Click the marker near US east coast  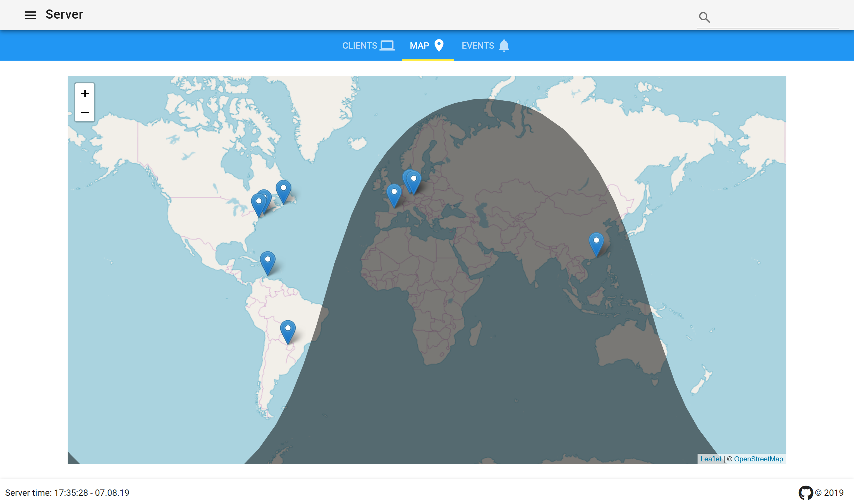click(258, 203)
